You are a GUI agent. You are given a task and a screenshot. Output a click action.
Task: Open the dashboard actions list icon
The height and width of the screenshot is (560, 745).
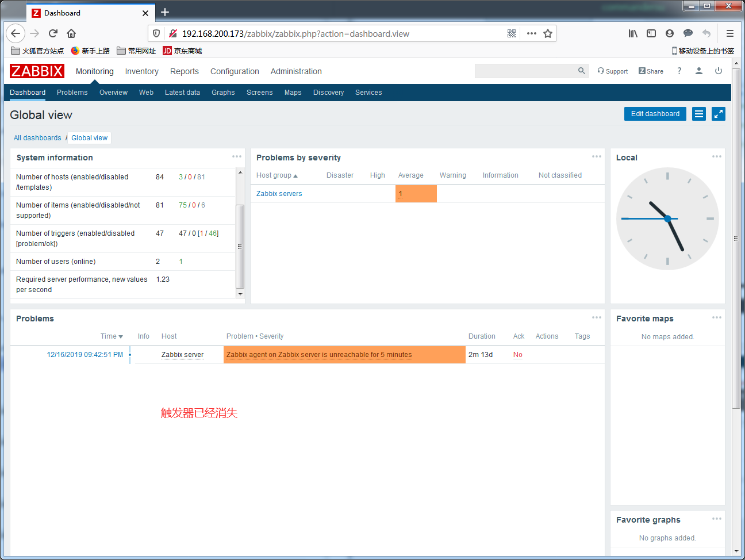coord(699,114)
